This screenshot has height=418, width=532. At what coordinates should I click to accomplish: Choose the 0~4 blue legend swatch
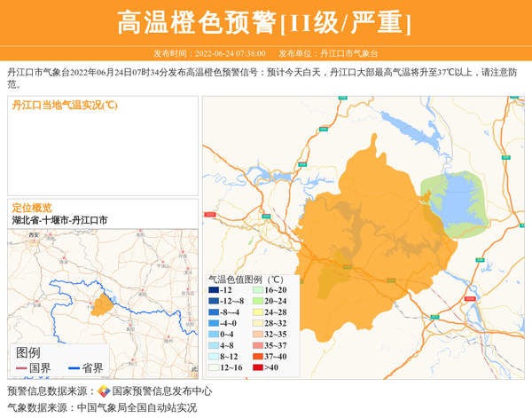coord(214,335)
